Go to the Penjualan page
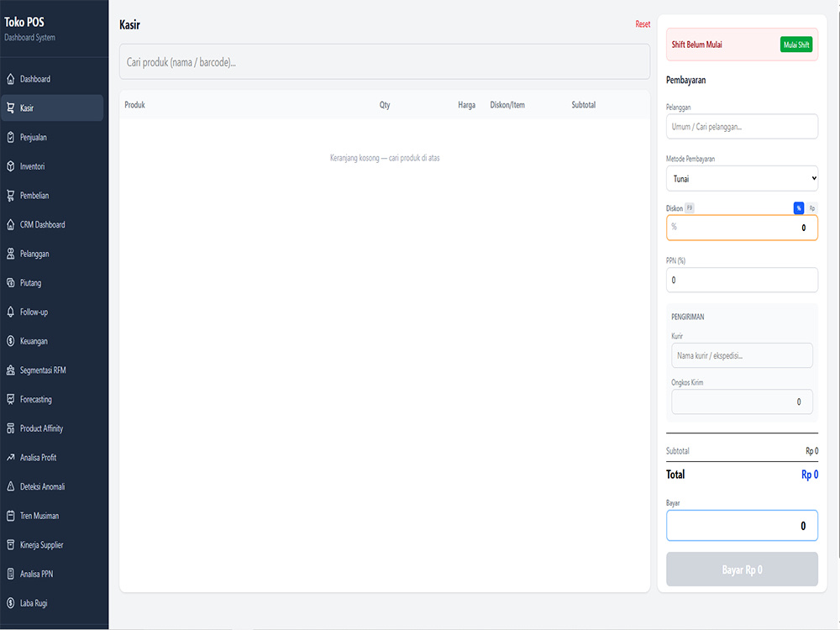The image size is (840, 630). 52,138
